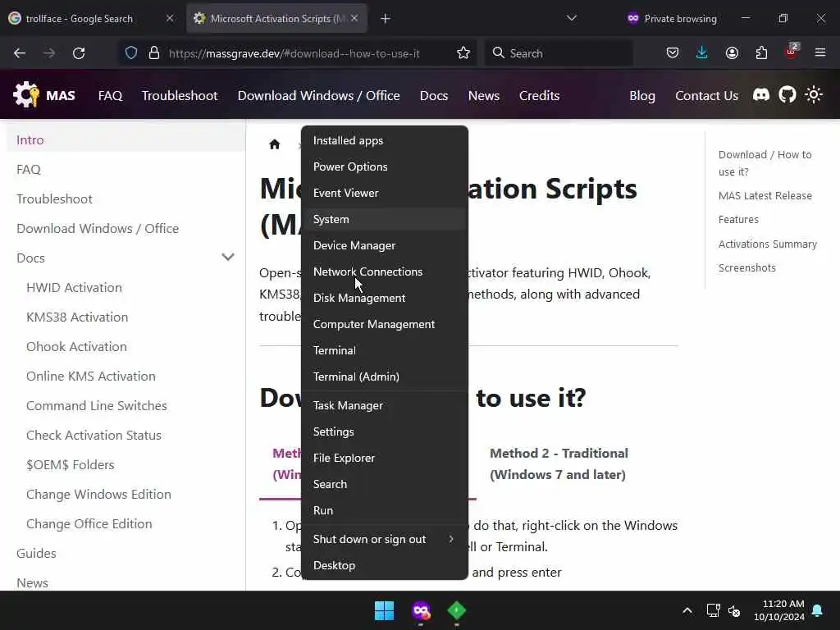Image resolution: width=840 pixels, height=630 pixels.
Task: Select Method 2 - Traditional tab
Action: point(559,464)
